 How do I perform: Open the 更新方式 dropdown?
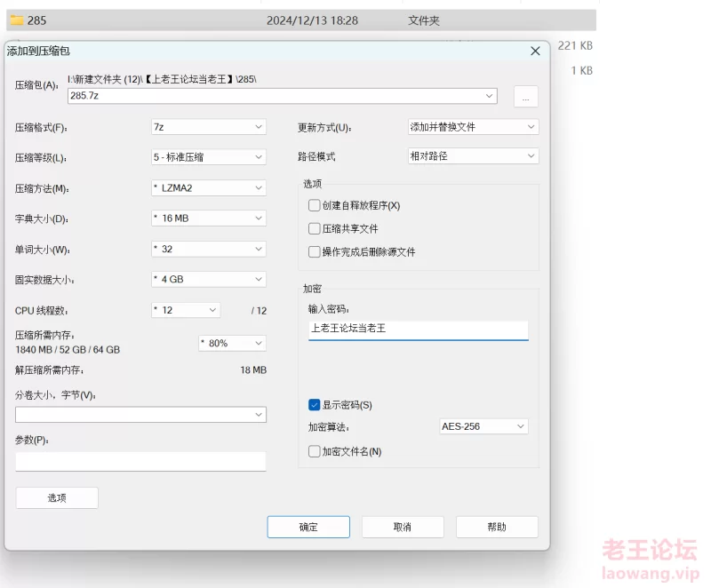(x=473, y=127)
